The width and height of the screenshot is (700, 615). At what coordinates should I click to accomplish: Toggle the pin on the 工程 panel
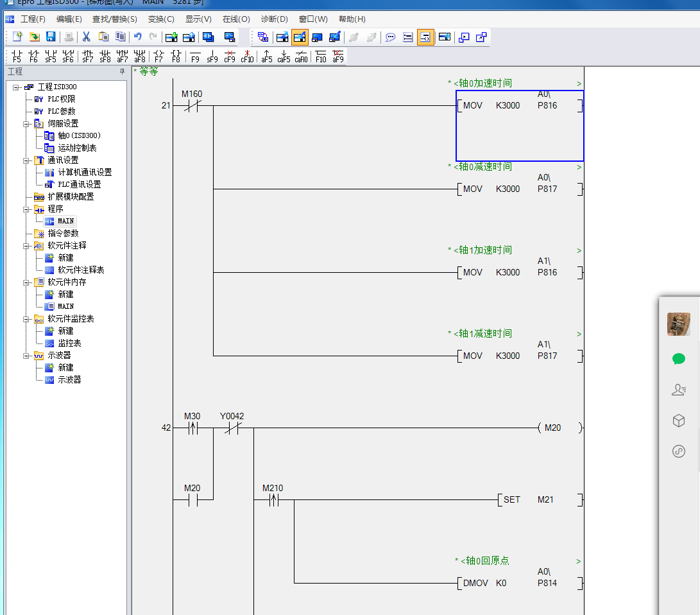123,72
